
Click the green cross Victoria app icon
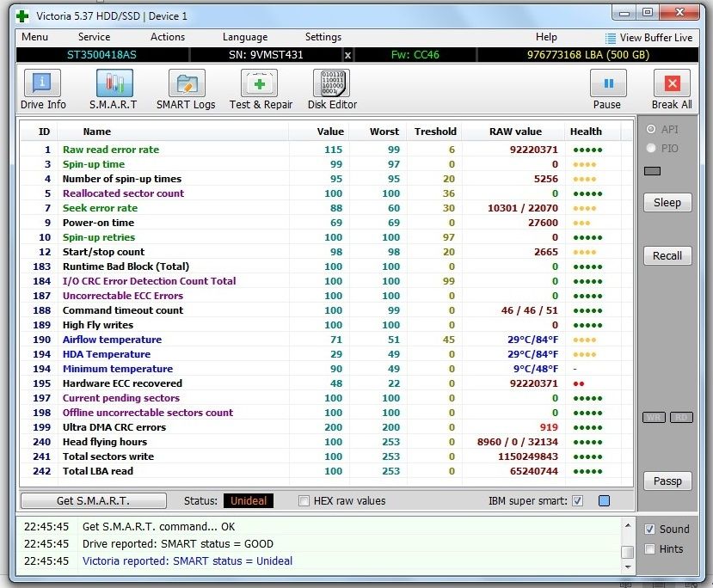pyautogui.click(x=22, y=16)
